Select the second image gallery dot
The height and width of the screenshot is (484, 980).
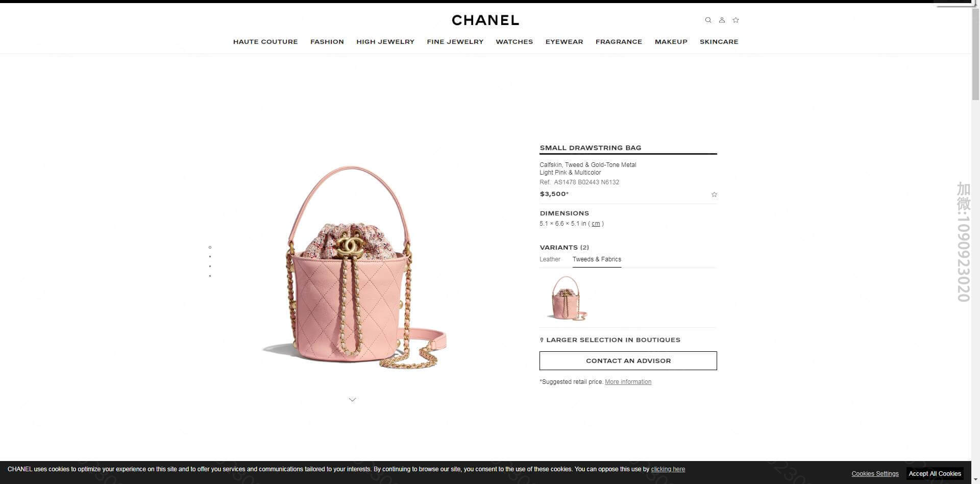coord(210,257)
